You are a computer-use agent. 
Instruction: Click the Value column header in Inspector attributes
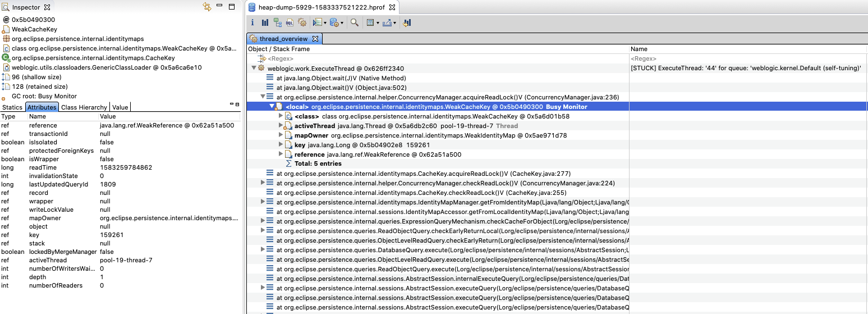click(169, 116)
